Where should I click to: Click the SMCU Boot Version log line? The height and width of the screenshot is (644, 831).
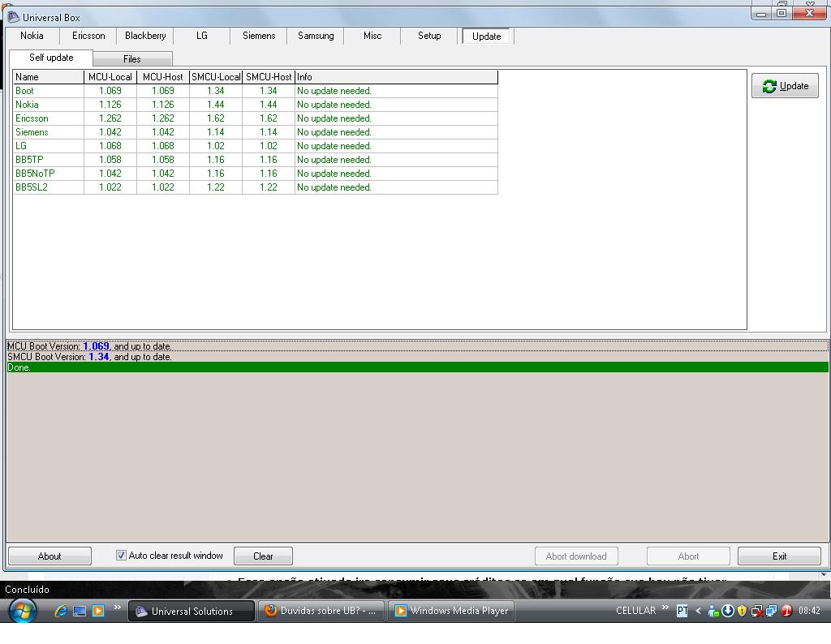417,357
